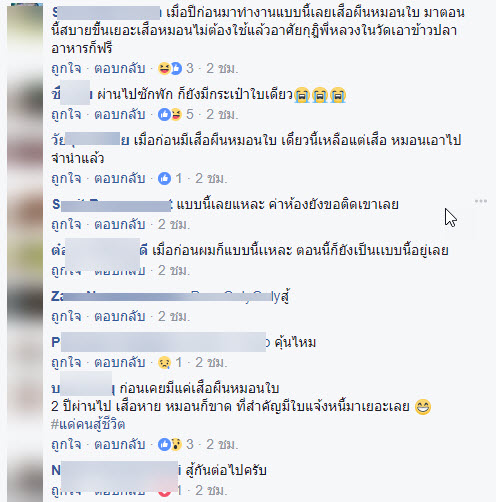Click the 2 ชม. timestamp under ตอนนี้ก็ยังเป็นแบบนี้อยู่เลย
The width and height of the screenshot is (496, 502).
[174, 270]
